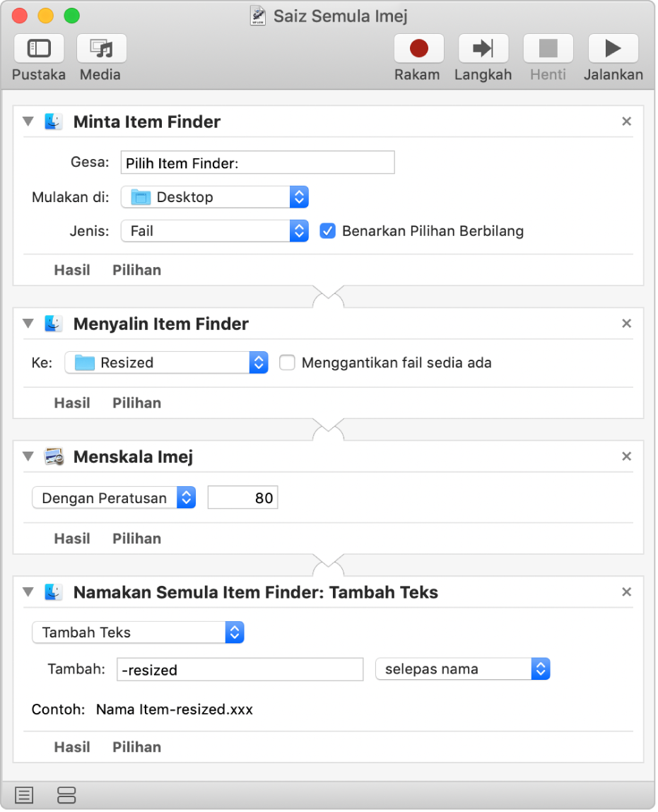
Task: Click Hasil under Menyalin Item Finder
Action: click(x=72, y=403)
